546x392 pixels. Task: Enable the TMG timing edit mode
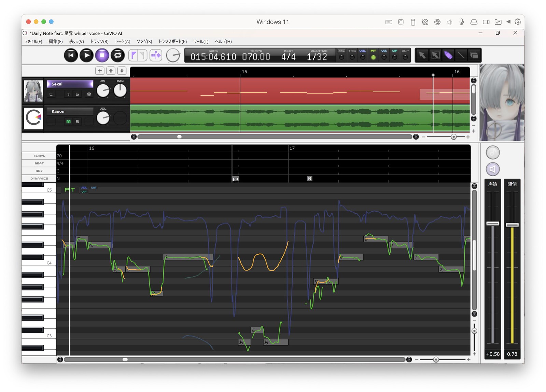click(352, 55)
